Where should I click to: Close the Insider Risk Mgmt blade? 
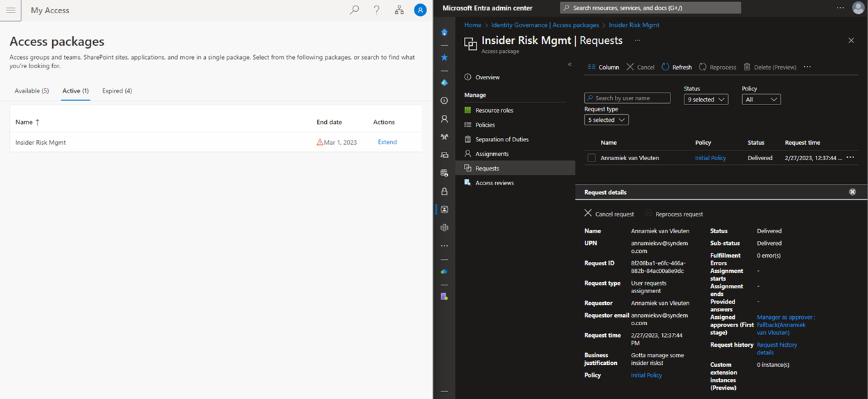click(x=851, y=40)
